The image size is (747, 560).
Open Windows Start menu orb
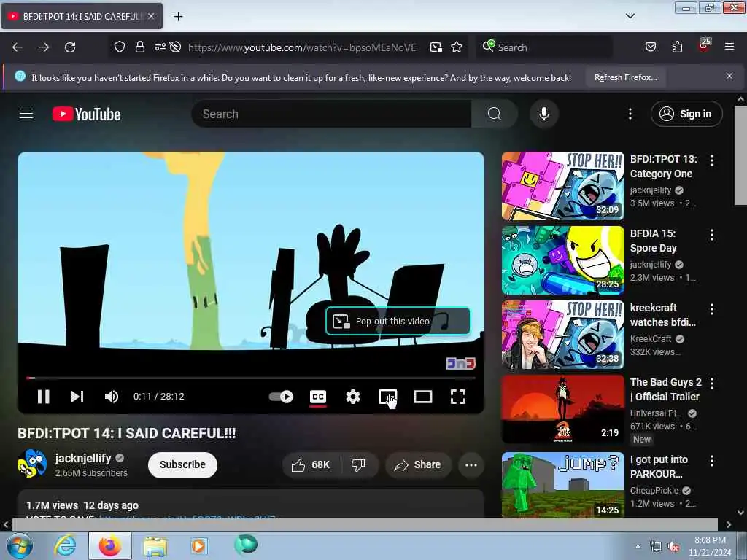20,546
